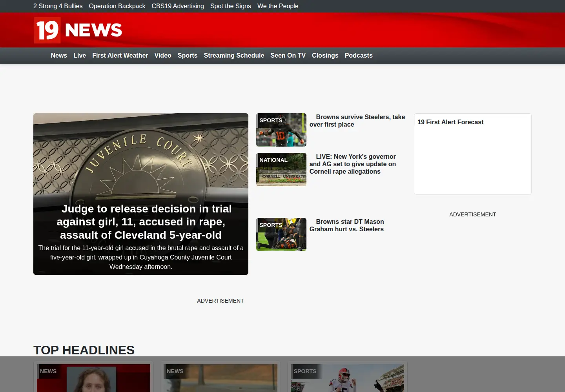Open the Podcasts section
Viewport: 565px width, 392px height.
(x=359, y=56)
